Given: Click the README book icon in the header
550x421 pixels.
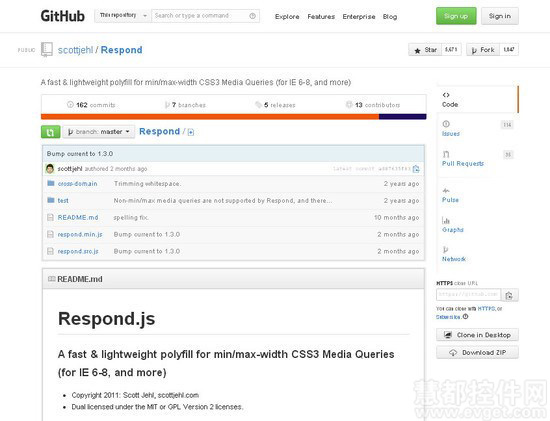Looking at the screenshot, I should [x=52, y=279].
